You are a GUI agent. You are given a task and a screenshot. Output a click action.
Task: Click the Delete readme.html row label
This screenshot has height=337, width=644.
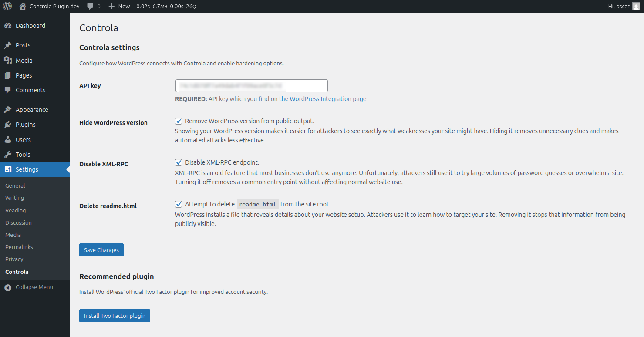point(108,206)
